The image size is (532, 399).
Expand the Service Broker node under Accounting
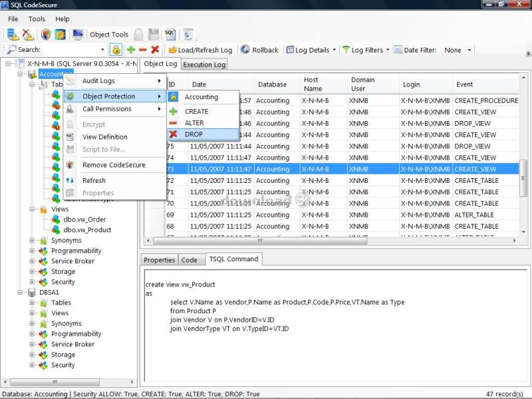[x=32, y=261]
